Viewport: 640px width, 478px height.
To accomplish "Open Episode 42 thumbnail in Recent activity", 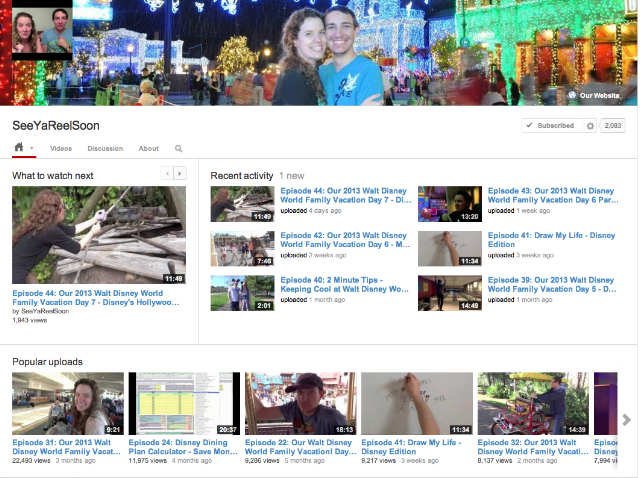I will 242,249.
